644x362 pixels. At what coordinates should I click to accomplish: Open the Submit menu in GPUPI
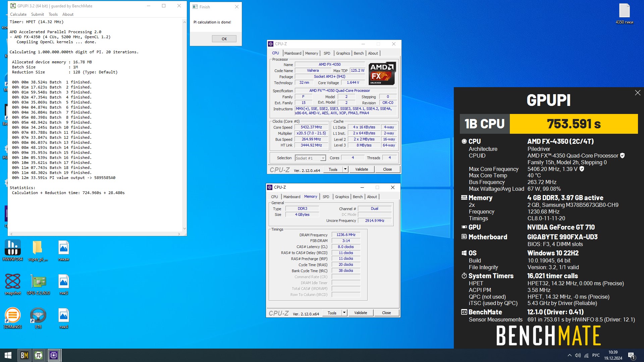37,14
